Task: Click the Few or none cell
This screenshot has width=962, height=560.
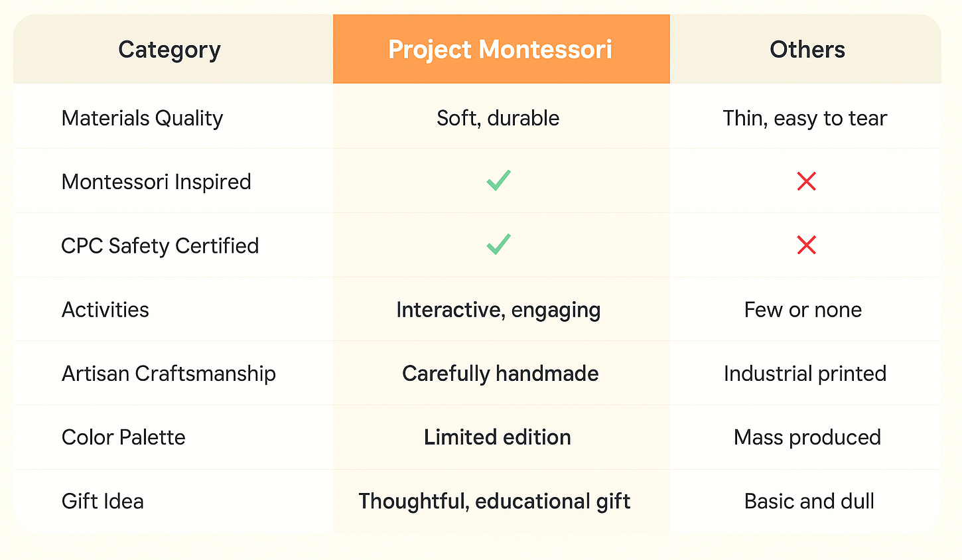Action: (803, 310)
